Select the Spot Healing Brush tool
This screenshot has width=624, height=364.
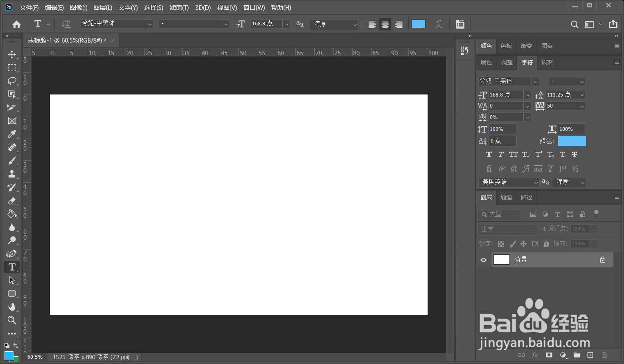tap(12, 147)
